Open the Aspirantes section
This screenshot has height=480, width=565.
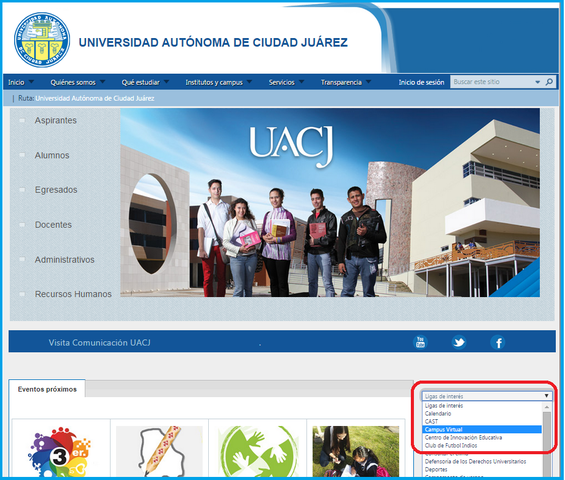55,120
